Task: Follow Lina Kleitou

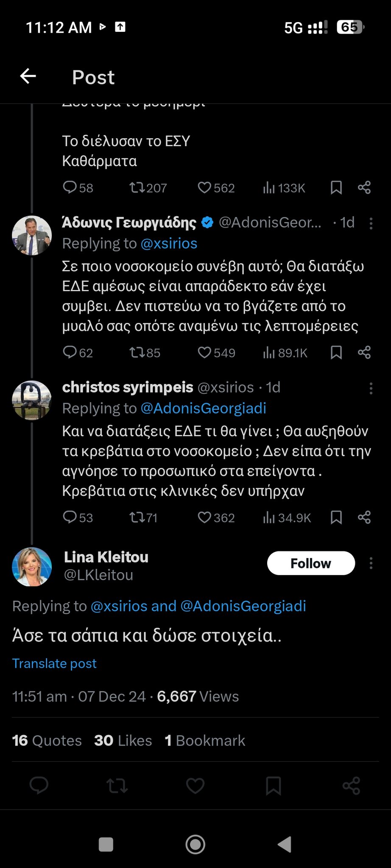Action: 311,563
